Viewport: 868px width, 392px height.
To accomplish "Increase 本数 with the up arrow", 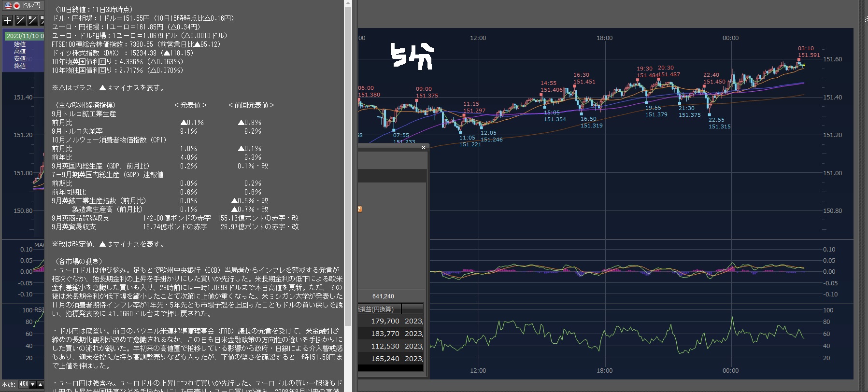I will (40, 385).
